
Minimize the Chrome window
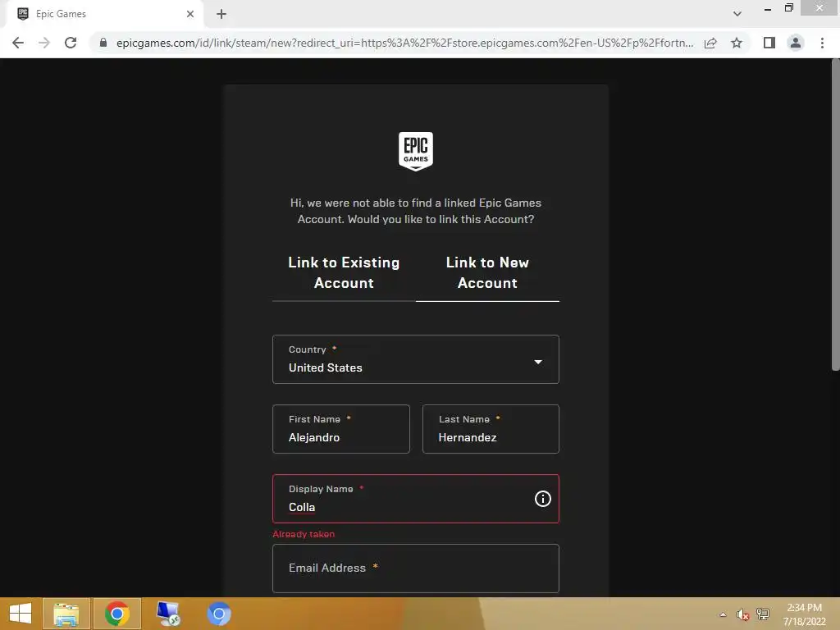768,8
